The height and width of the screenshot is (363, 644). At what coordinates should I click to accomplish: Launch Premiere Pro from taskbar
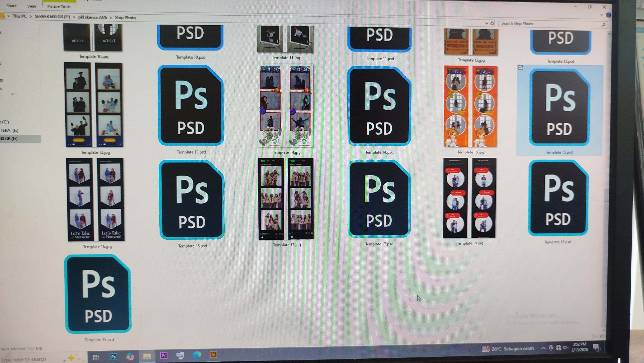pyautogui.click(x=164, y=355)
